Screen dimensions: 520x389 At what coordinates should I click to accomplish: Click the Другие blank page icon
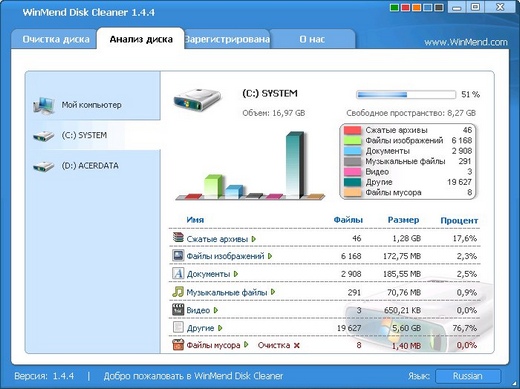178,327
